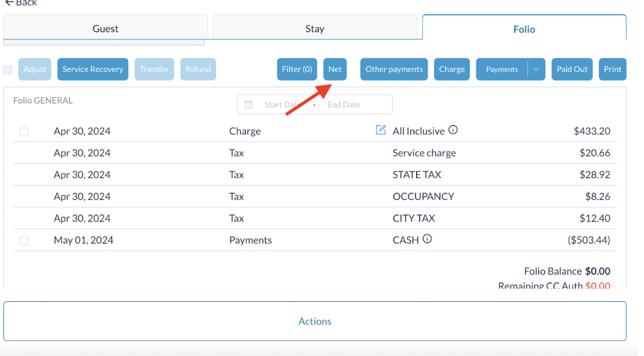This screenshot has height=356, width=644.
Task: Expand the Payments dropdown arrow
Action: point(536,69)
